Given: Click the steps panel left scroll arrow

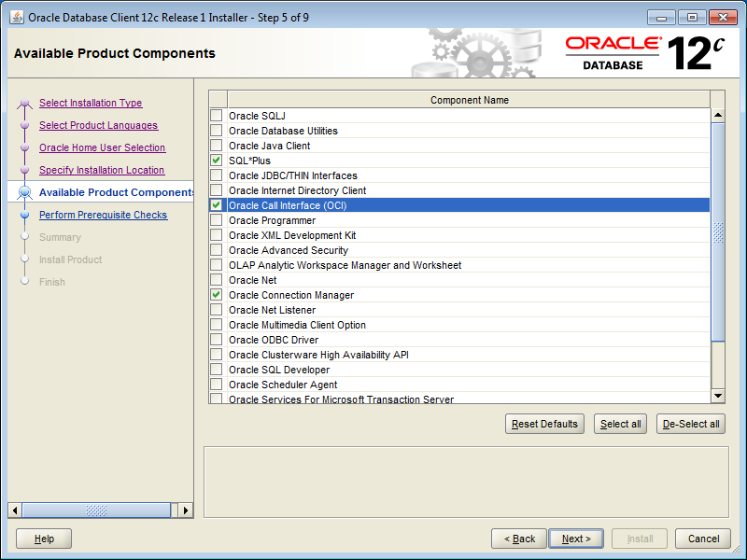Looking at the screenshot, I should click(x=15, y=511).
